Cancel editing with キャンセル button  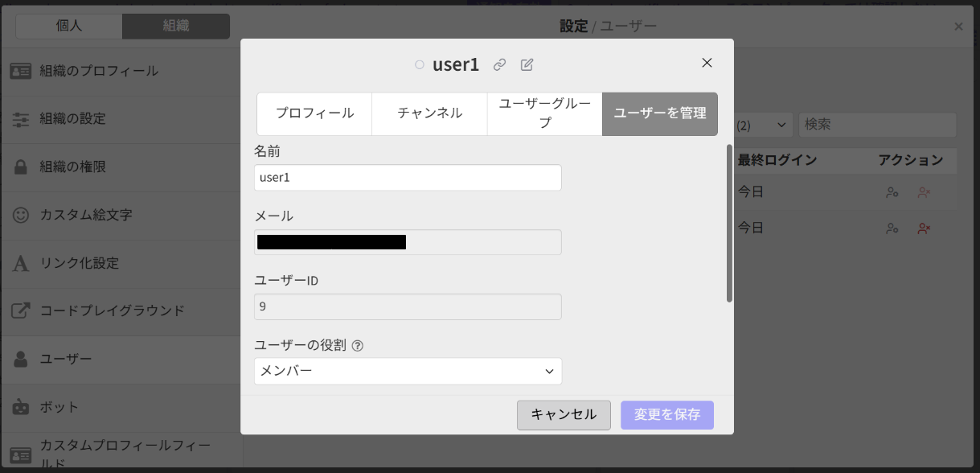564,415
